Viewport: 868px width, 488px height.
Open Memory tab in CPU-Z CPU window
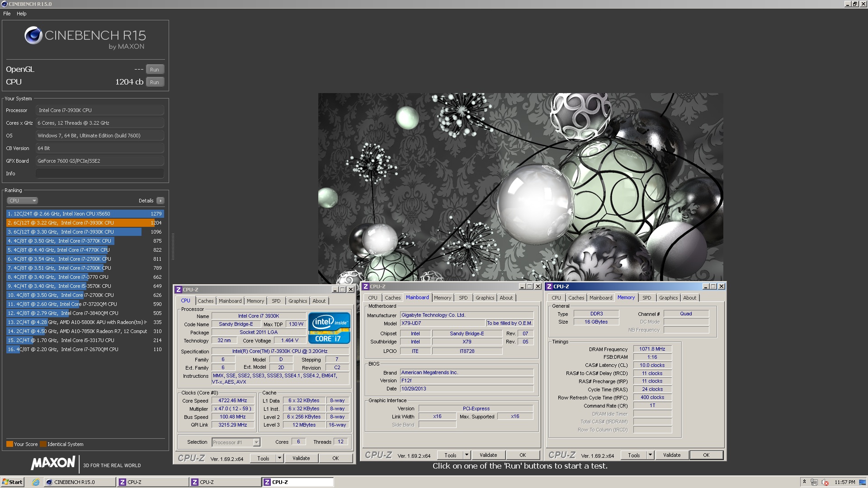[x=255, y=301]
